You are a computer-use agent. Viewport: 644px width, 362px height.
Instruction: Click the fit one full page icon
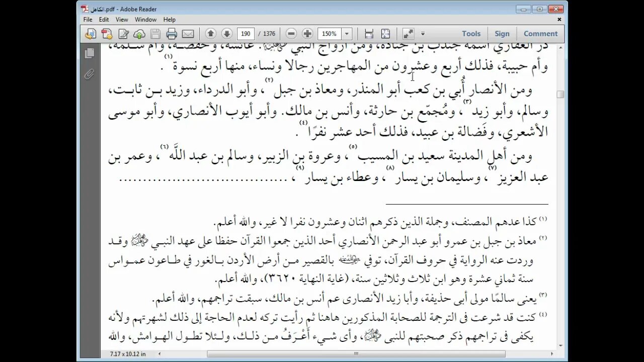click(x=385, y=34)
